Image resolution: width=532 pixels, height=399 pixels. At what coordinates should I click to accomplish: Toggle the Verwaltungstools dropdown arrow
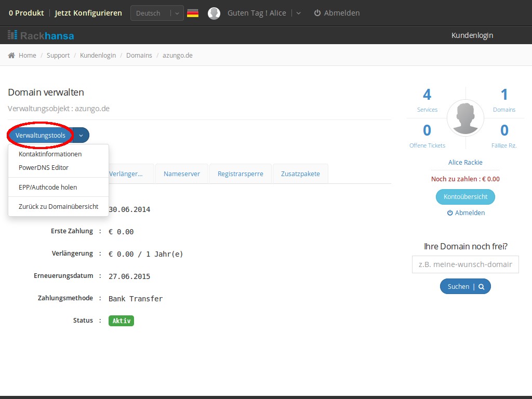(x=81, y=136)
